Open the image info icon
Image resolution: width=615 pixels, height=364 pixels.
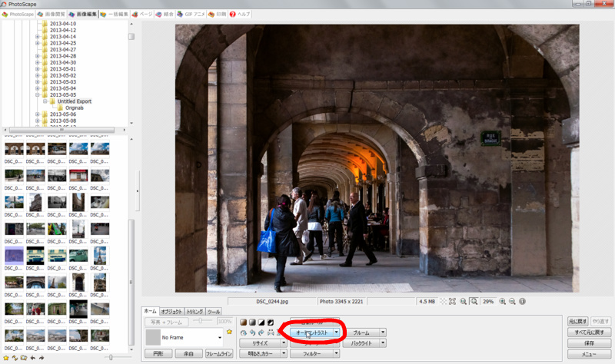coord(523,301)
